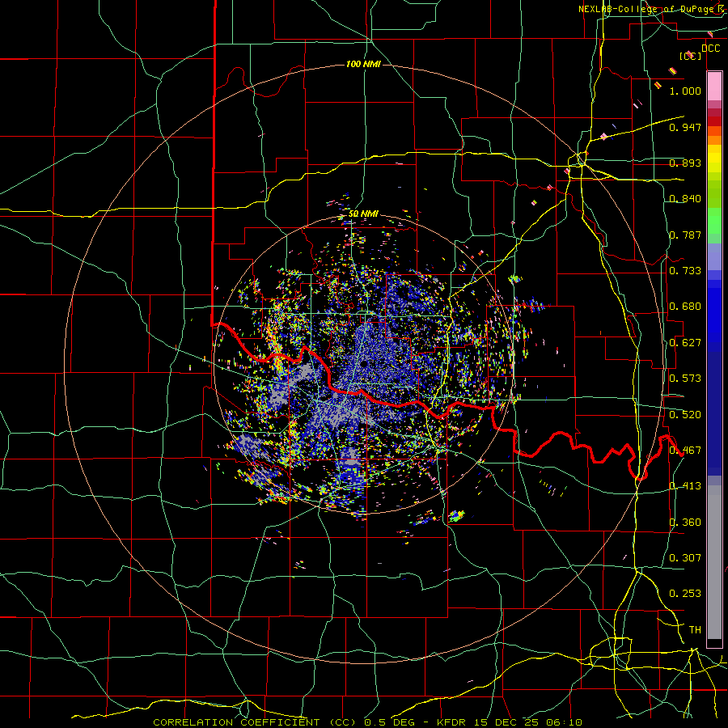
Task: Click the [CC] legend unit label
Action: 691,56
